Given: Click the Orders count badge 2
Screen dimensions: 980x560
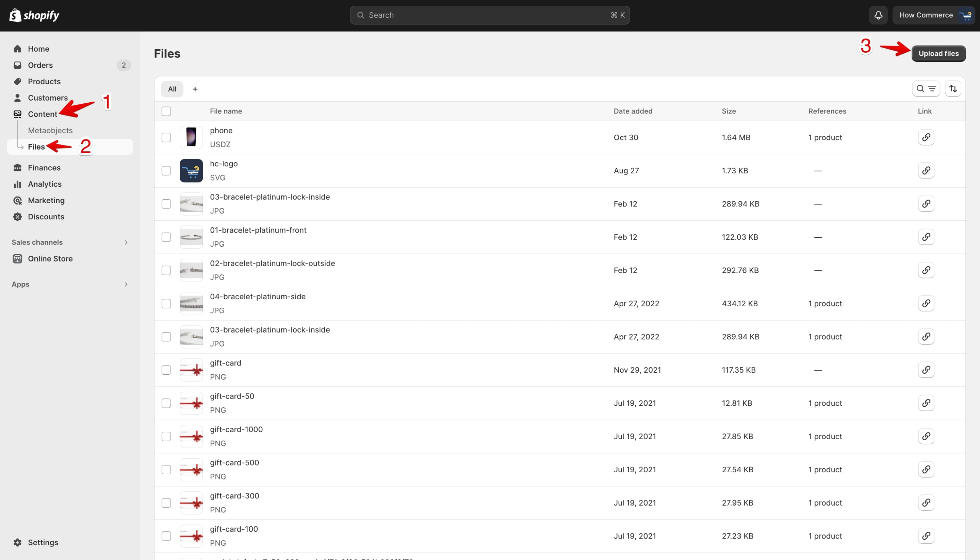Looking at the screenshot, I should point(124,65).
